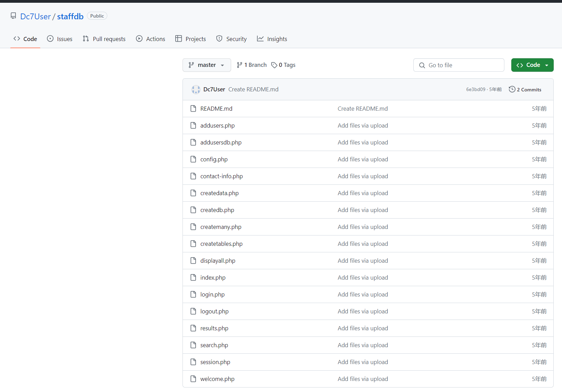Screen dimensions: 562x392
Task: Click the tag icon next to 0 Tags
Action: pyautogui.click(x=274, y=65)
